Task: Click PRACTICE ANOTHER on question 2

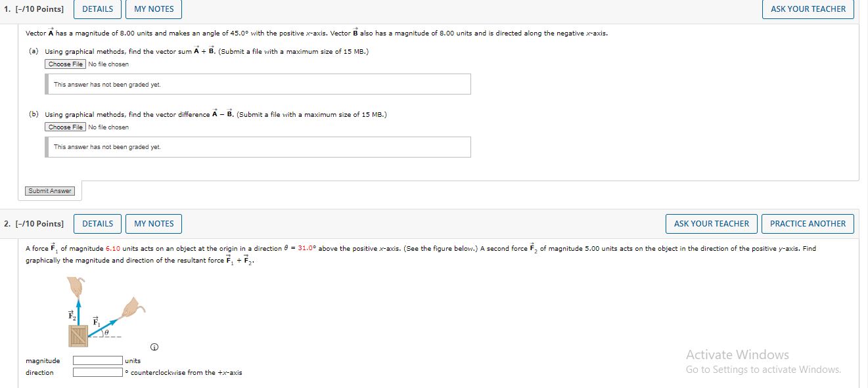Action: point(808,223)
